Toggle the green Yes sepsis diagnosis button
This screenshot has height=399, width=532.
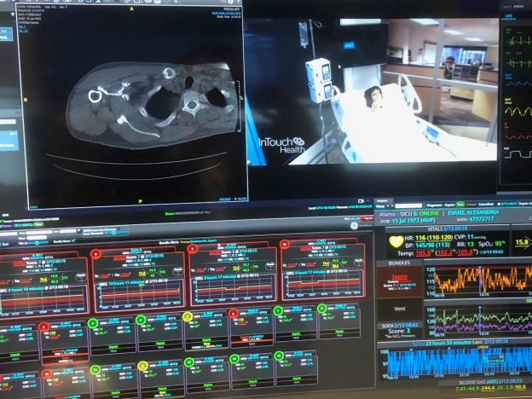coord(460,205)
